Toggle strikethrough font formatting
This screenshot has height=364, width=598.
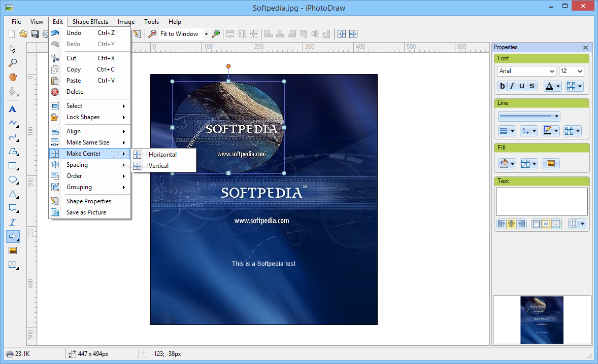[x=531, y=86]
